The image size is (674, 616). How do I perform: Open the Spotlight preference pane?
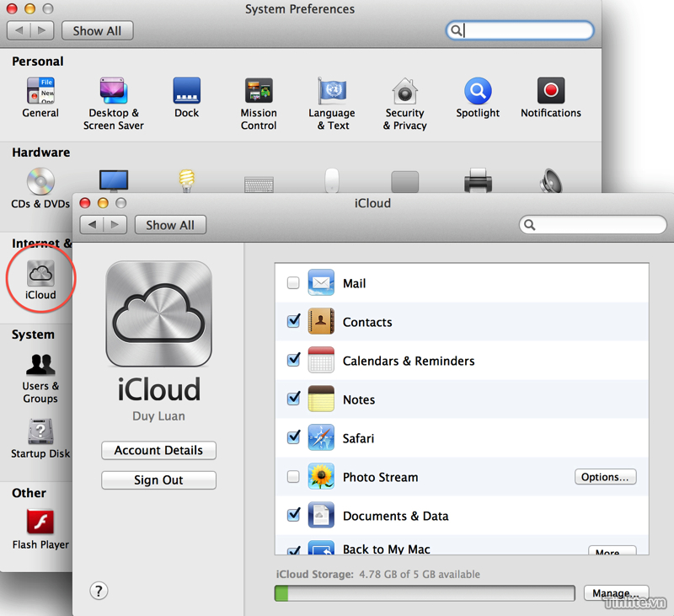pyautogui.click(x=478, y=98)
